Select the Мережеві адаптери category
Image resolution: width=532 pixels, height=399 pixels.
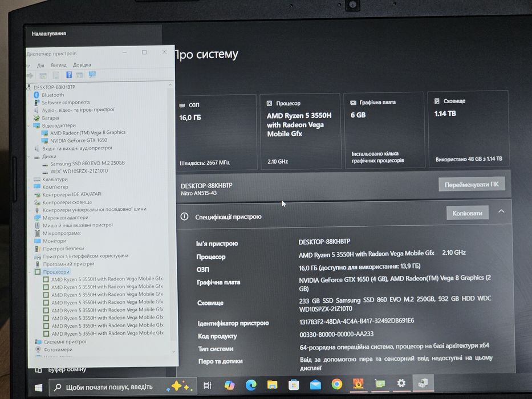pyautogui.click(x=66, y=218)
